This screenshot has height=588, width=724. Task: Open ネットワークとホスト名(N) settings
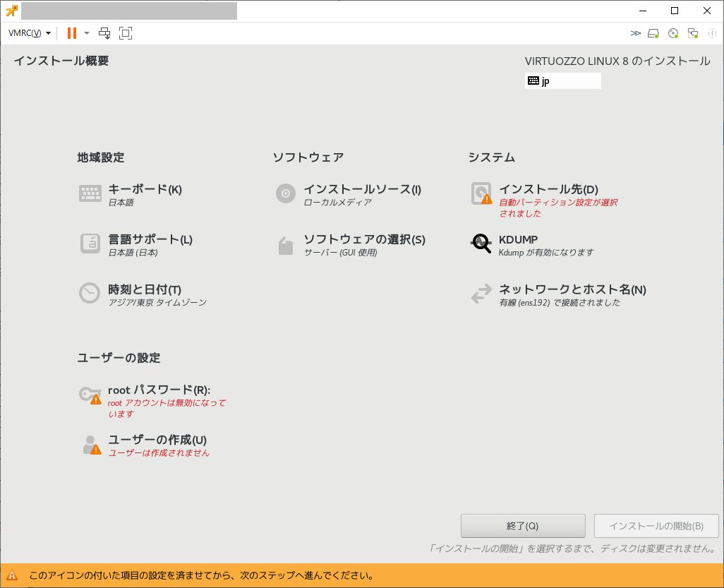pyautogui.click(x=572, y=289)
